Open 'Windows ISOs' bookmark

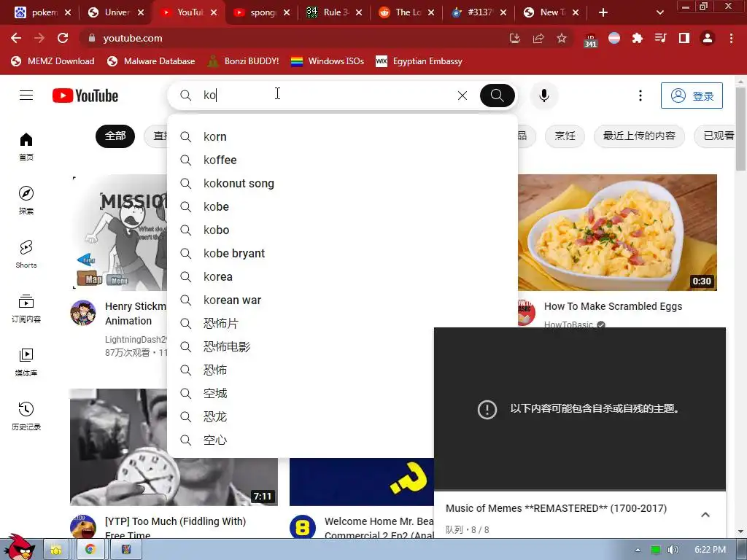click(x=328, y=61)
